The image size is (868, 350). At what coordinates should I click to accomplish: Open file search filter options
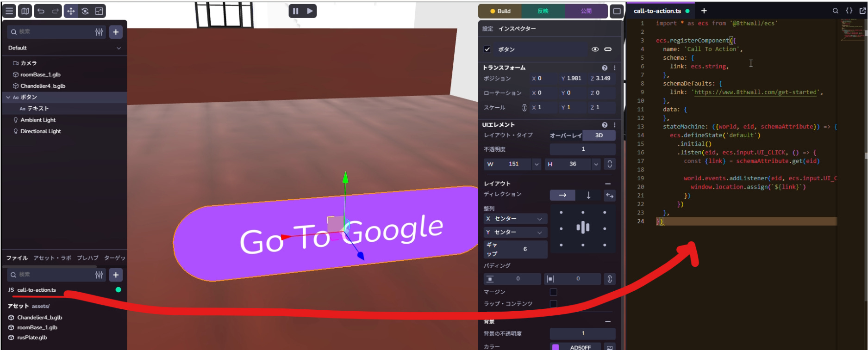[x=99, y=275]
